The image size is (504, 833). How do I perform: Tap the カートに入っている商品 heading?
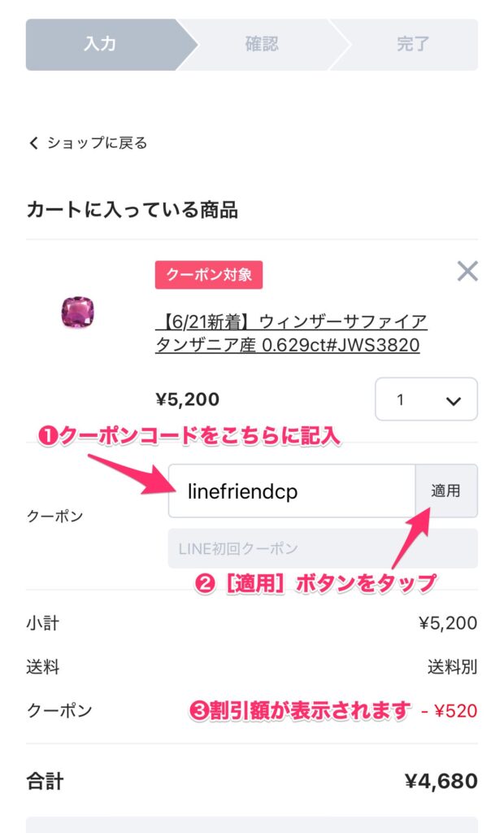133,210
